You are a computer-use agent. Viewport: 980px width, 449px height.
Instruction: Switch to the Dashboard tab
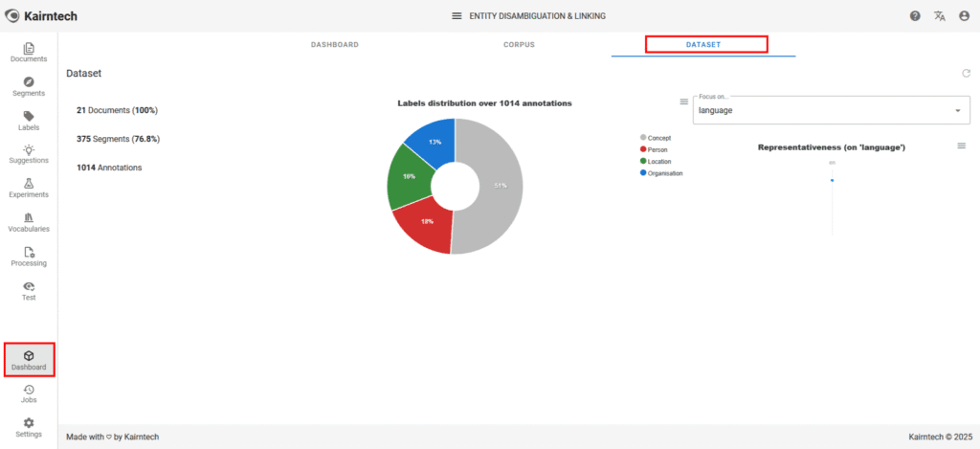pos(334,45)
